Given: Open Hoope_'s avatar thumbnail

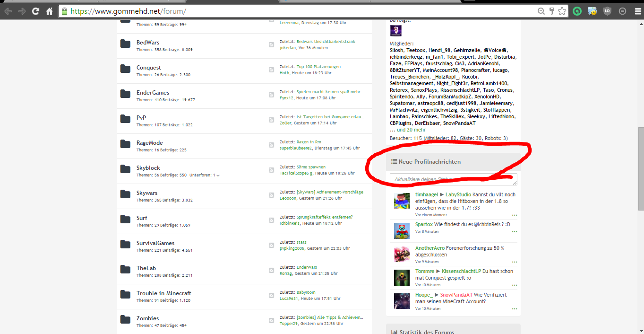Looking at the screenshot, I should (x=402, y=301).
